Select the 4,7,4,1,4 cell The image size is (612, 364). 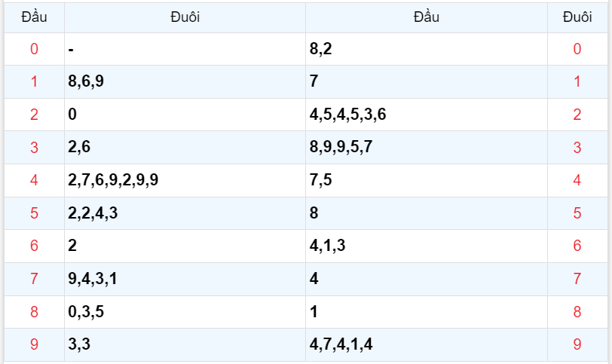coord(426,344)
